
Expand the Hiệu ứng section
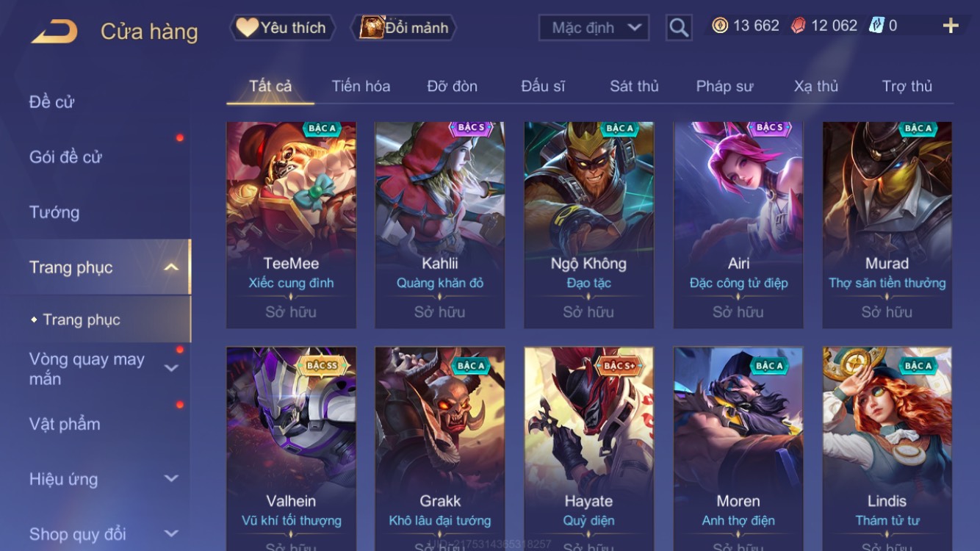[x=170, y=479]
